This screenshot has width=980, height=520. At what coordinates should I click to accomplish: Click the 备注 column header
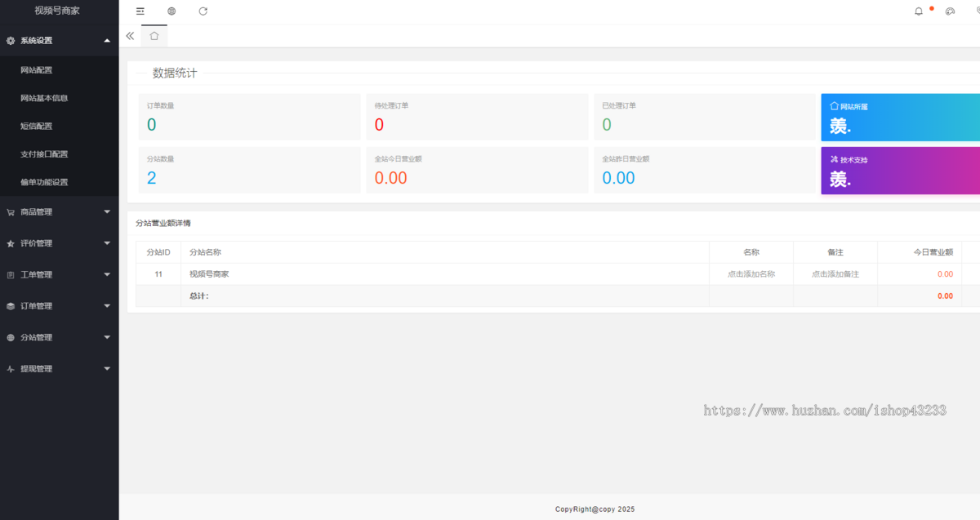[x=835, y=252]
